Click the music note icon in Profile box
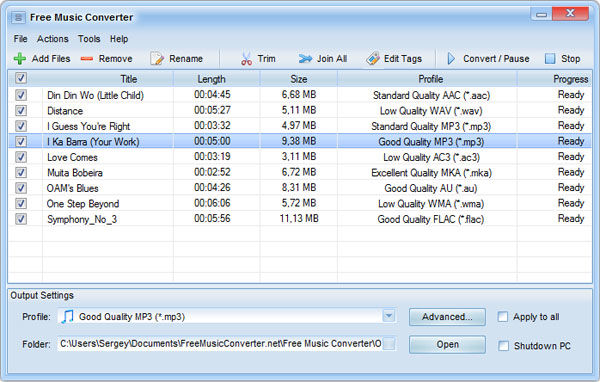Screen dimensions: 600x382 [68, 317]
